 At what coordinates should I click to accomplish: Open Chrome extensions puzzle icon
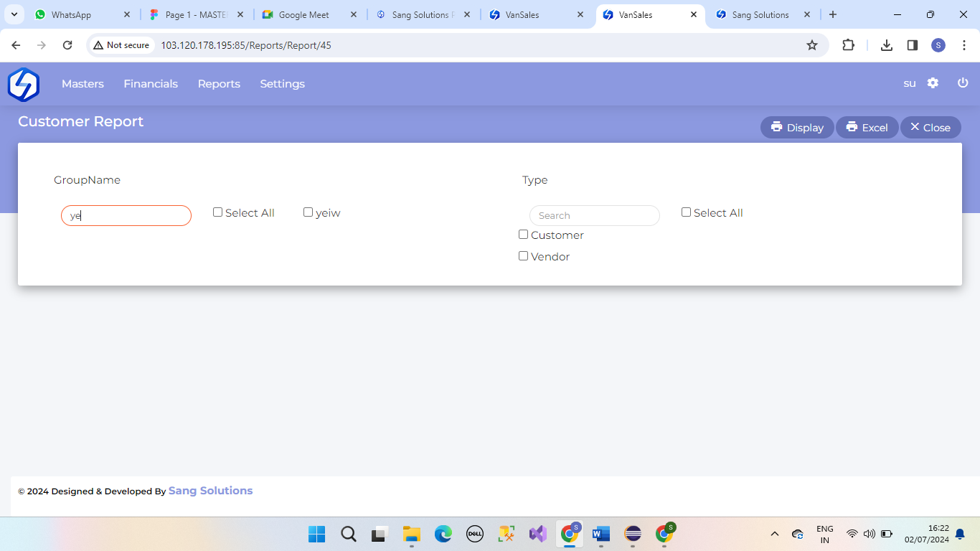848,45
